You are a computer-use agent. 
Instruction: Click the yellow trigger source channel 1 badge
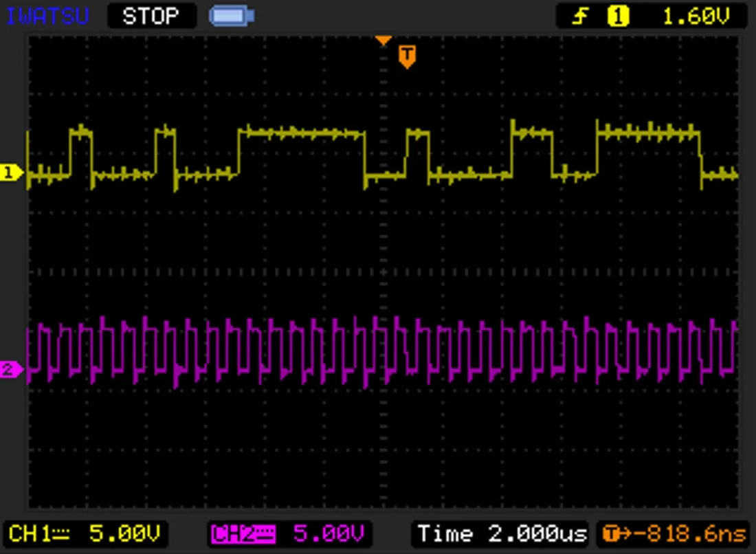coord(618,16)
